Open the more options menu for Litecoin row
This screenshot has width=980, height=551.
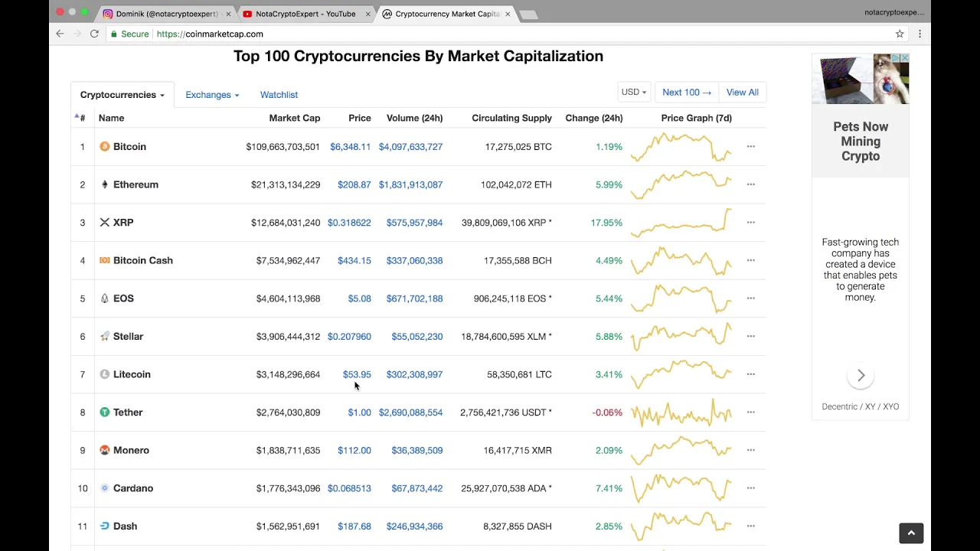[751, 374]
